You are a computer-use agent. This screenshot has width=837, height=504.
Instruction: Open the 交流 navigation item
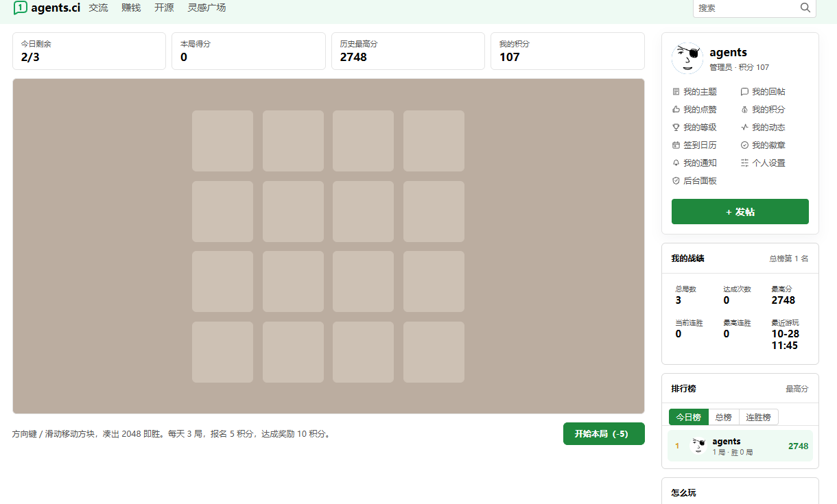(98, 8)
